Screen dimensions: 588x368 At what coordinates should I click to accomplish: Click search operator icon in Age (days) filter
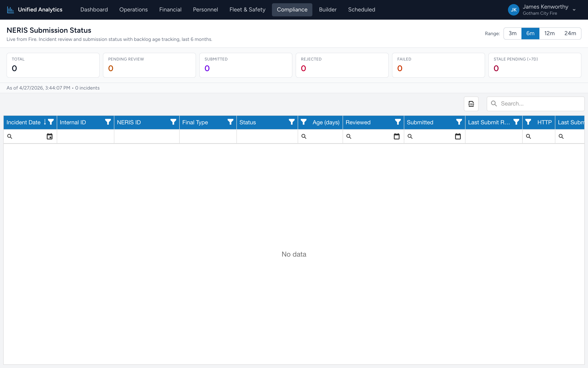click(x=304, y=136)
